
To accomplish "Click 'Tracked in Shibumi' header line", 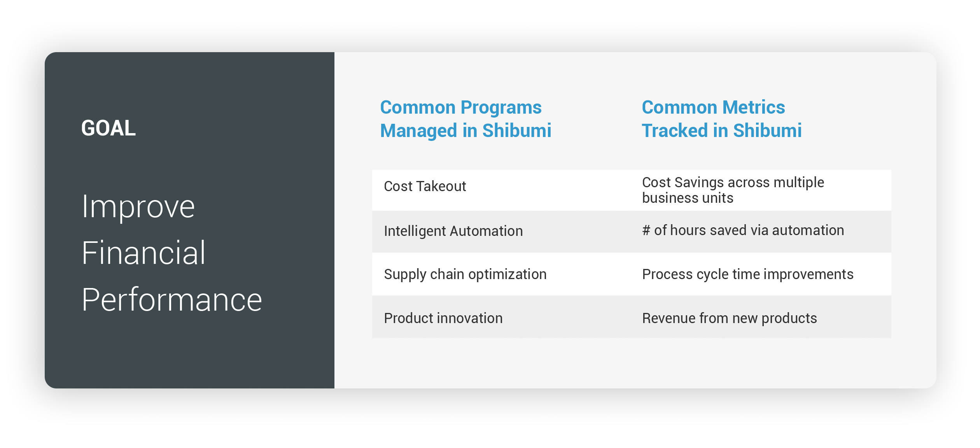I will coord(721,131).
